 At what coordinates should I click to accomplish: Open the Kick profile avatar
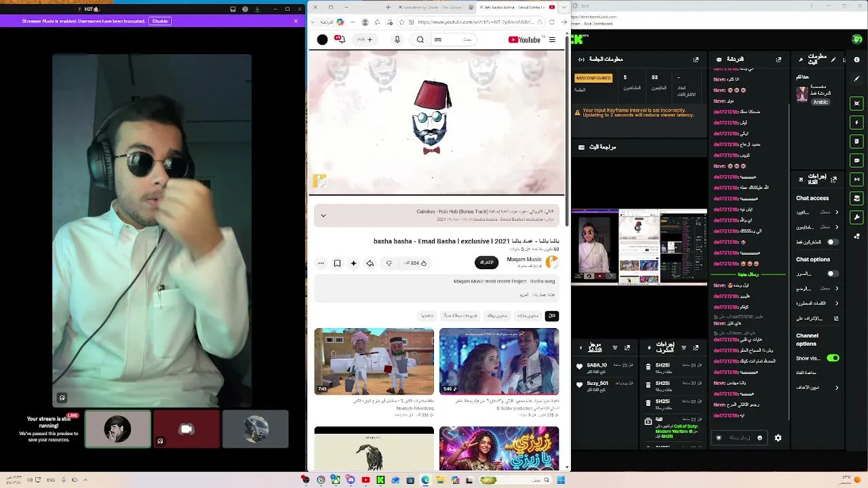[857, 39]
